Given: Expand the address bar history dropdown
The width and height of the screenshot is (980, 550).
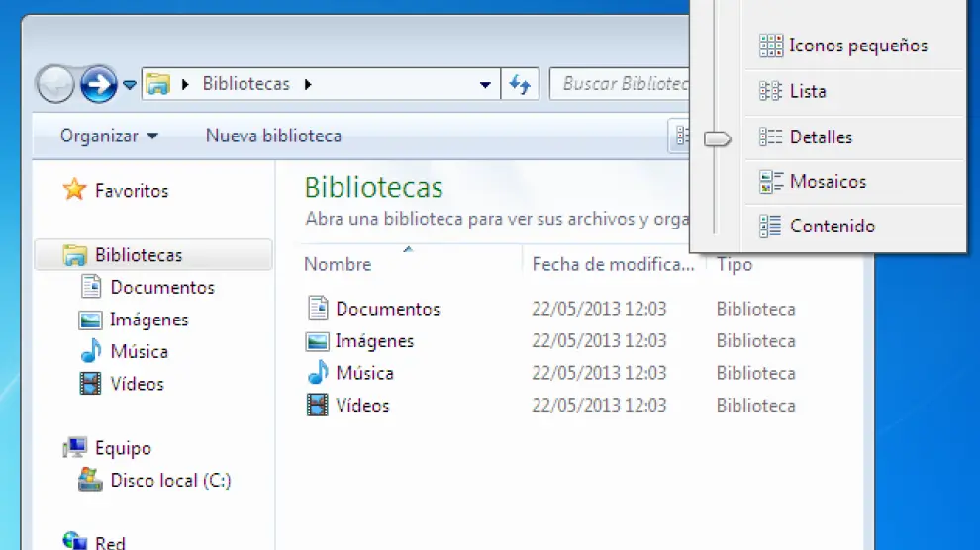Looking at the screenshot, I should (485, 85).
